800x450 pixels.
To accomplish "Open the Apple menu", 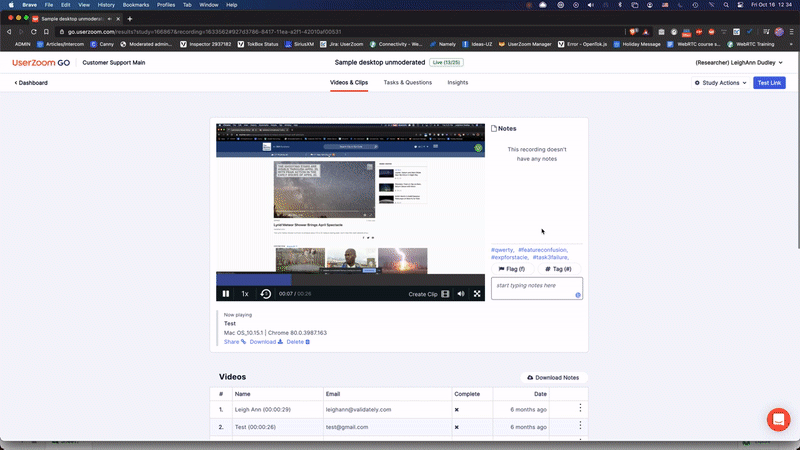I will [11, 5].
